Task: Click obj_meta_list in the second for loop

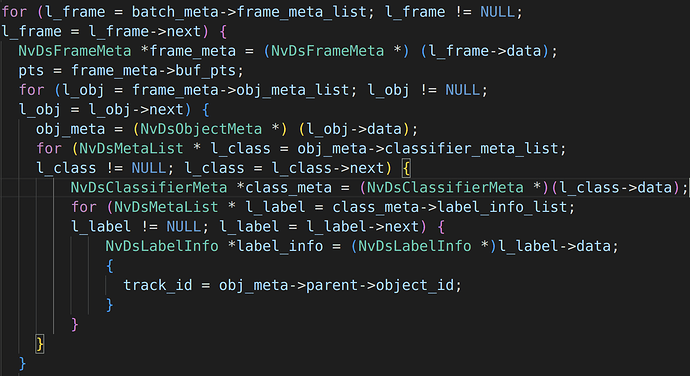Action: click(293, 90)
